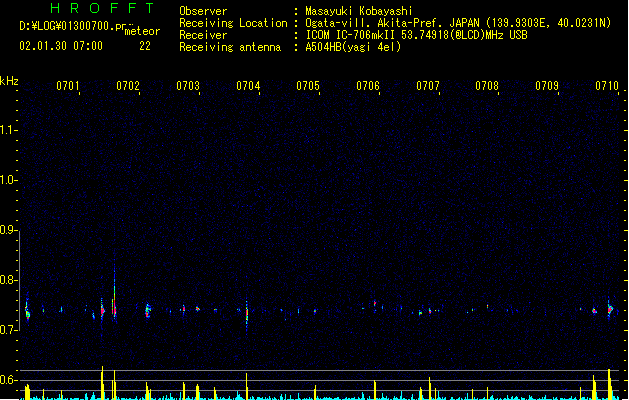Click the HROFFT title text
Viewport: 629px width, 400px height.
pyautogui.click(x=102, y=8)
